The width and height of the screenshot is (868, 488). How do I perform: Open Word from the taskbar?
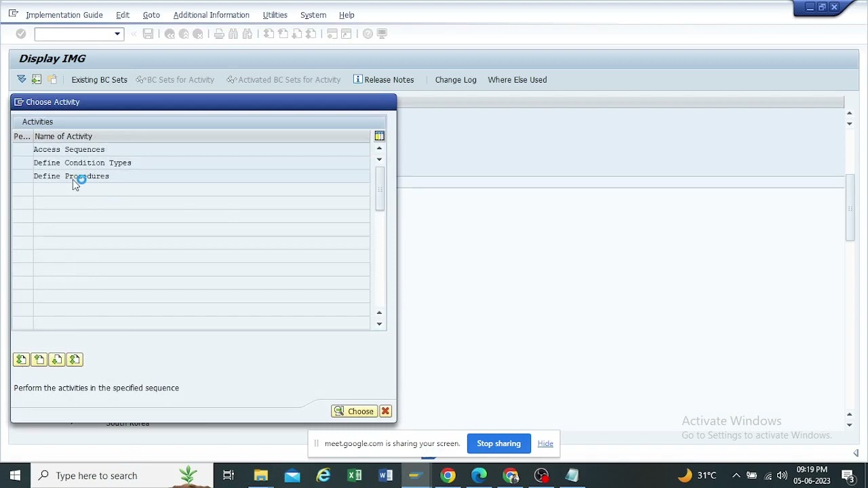tap(386, 475)
